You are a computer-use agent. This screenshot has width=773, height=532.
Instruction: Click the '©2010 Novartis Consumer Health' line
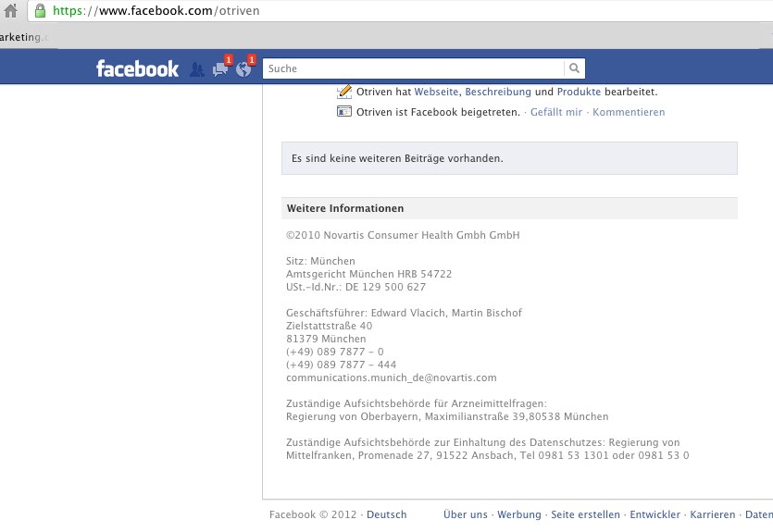[403, 235]
